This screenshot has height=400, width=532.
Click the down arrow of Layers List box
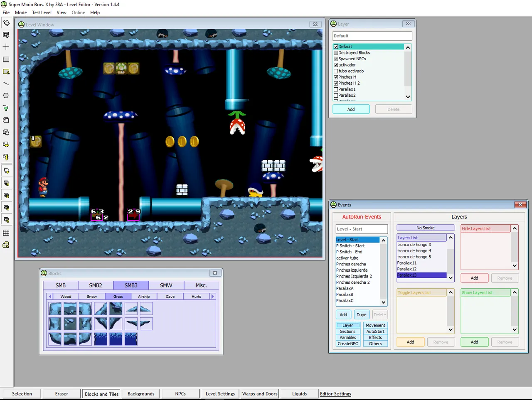pyautogui.click(x=451, y=277)
